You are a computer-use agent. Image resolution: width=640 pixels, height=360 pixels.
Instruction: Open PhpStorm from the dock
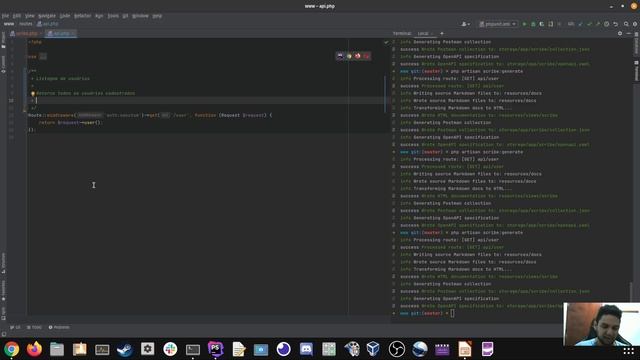click(x=216, y=349)
